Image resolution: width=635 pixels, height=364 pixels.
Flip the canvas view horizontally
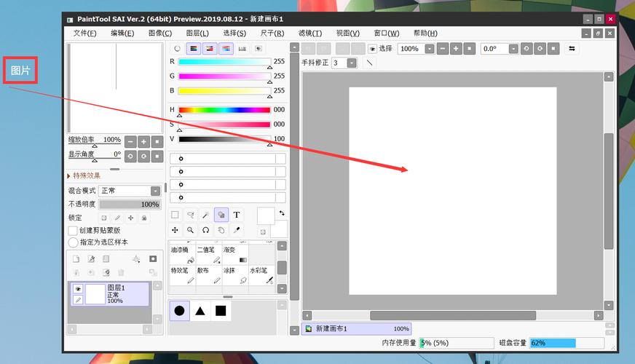[x=572, y=49]
